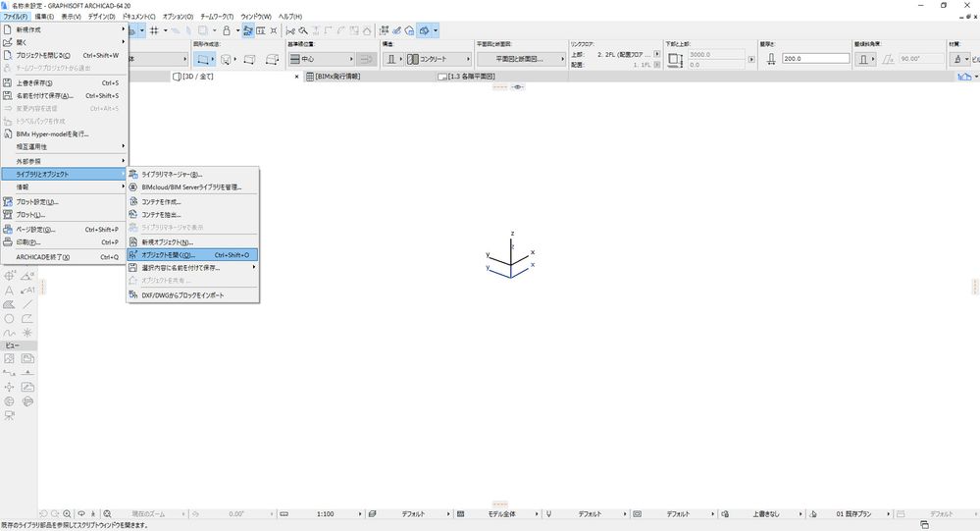Select コンテナを作成... in the submenu
980x531 pixels.
coord(192,202)
